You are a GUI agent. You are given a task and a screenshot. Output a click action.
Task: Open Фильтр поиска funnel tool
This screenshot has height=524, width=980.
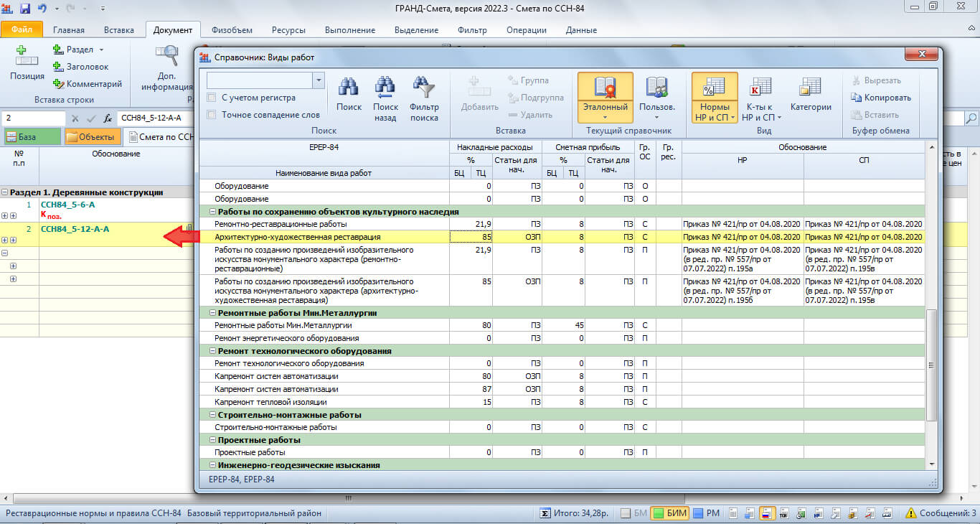point(424,88)
